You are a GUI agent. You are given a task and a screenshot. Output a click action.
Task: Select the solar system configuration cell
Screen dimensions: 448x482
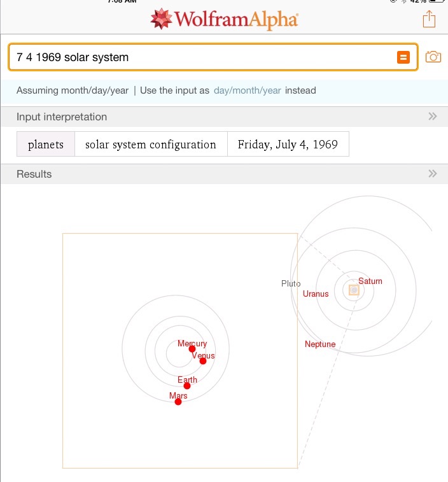[151, 144]
